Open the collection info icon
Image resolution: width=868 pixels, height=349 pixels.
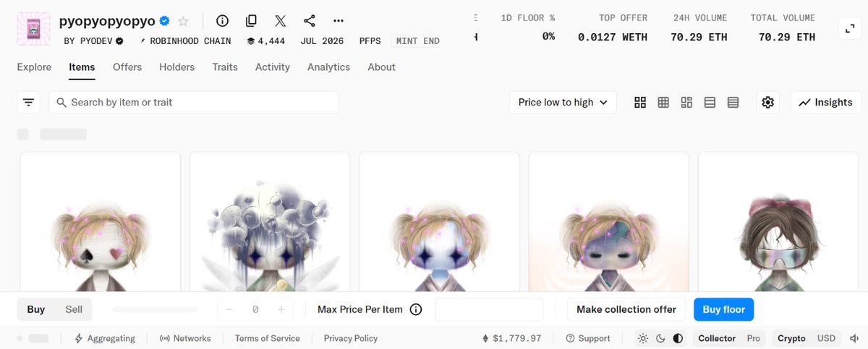point(223,21)
